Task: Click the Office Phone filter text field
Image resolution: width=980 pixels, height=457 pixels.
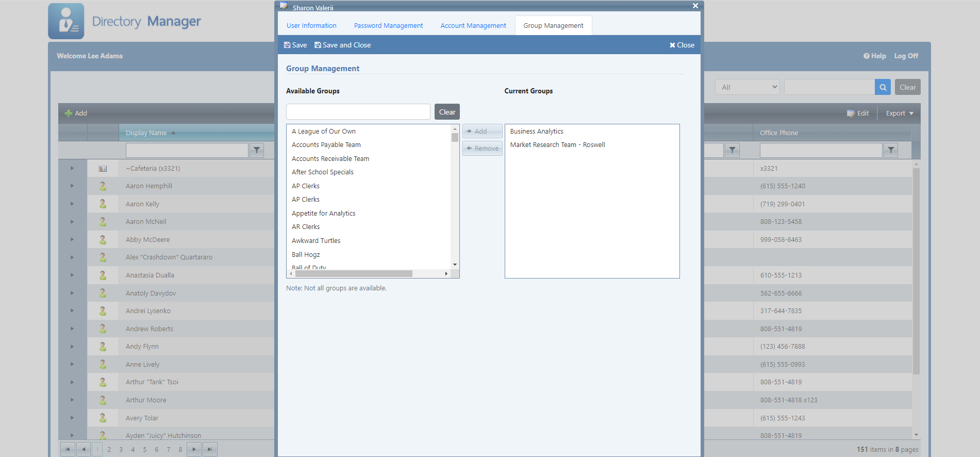Action: point(821,151)
